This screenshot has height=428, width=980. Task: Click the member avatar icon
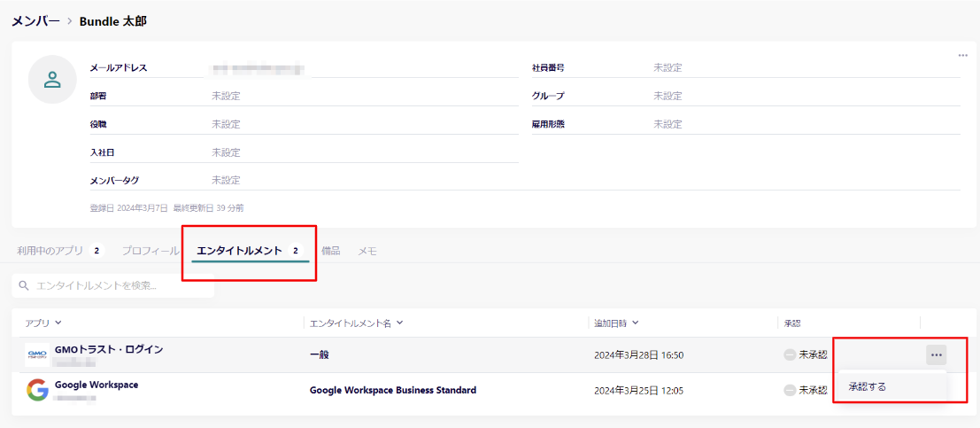coord(52,79)
